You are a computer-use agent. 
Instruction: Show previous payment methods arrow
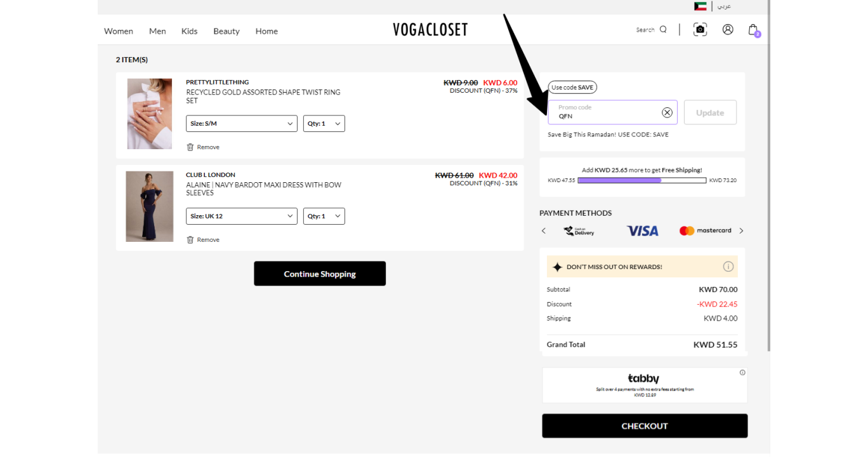(x=544, y=231)
